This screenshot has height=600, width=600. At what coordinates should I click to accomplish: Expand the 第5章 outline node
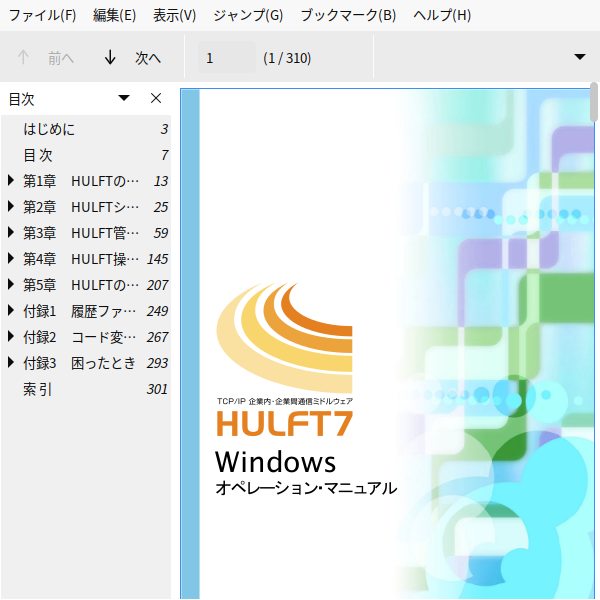click(x=11, y=285)
